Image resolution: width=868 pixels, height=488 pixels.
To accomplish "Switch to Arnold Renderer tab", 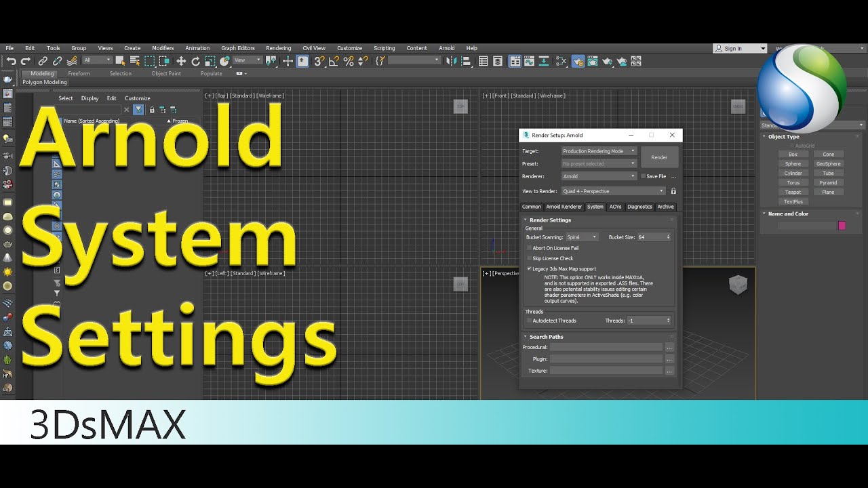I will tap(564, 207).
